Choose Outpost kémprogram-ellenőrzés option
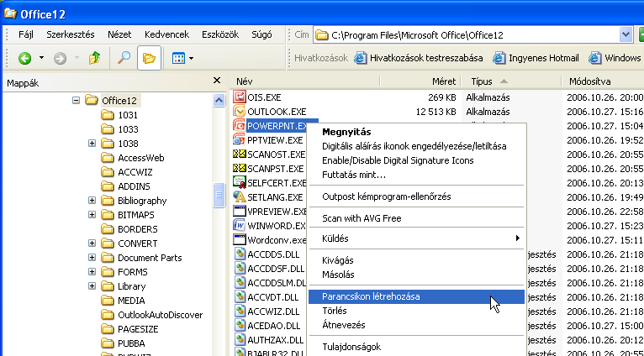This screenshot has height=356, width=644. coord(416,196)
